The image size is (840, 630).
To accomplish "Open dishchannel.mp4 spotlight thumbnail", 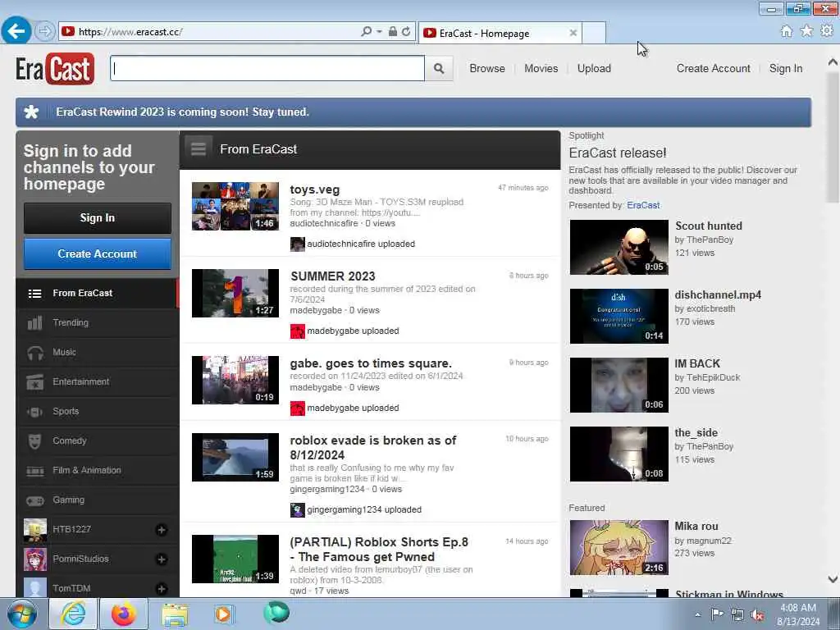I will (619, 316).
